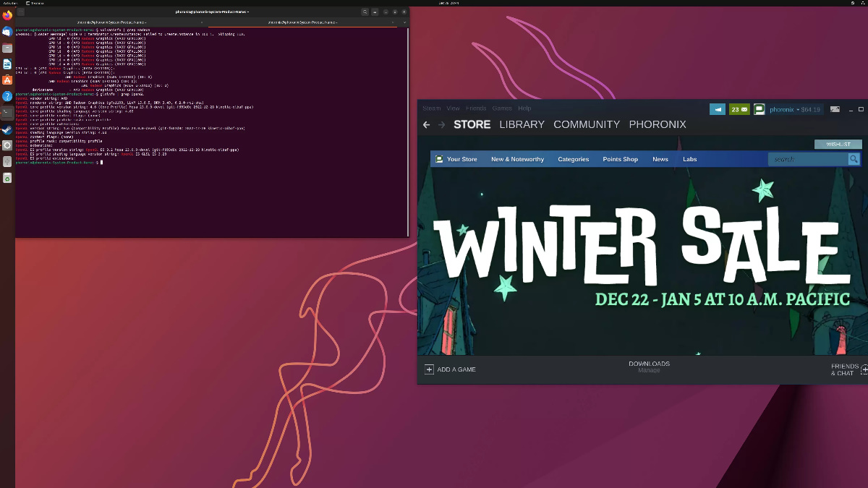Open the Steam menu
This screenshot has height=488, width=868.
click(431, 108)
